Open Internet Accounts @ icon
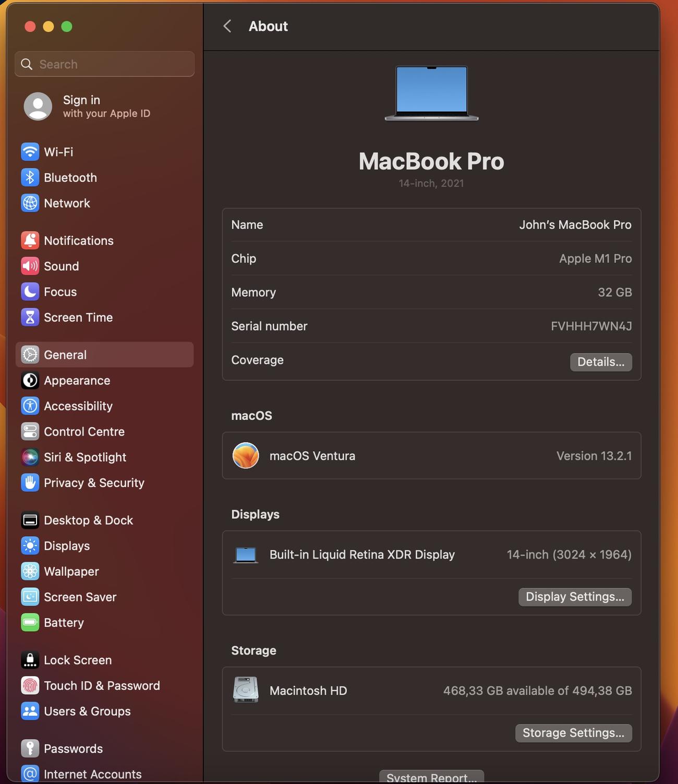Viewport: 678px width, 784px height. tap(30, 774)
